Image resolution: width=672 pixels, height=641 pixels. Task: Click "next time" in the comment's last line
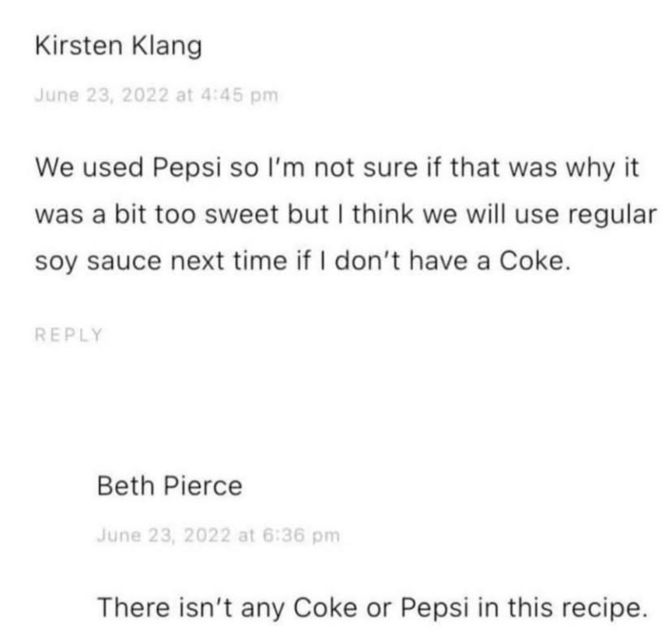tap(229, 261)
